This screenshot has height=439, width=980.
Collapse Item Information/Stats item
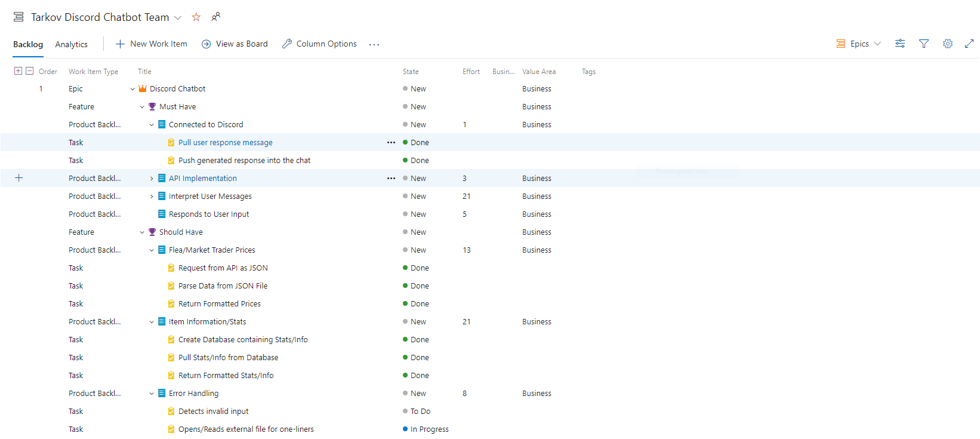(152, 322)
